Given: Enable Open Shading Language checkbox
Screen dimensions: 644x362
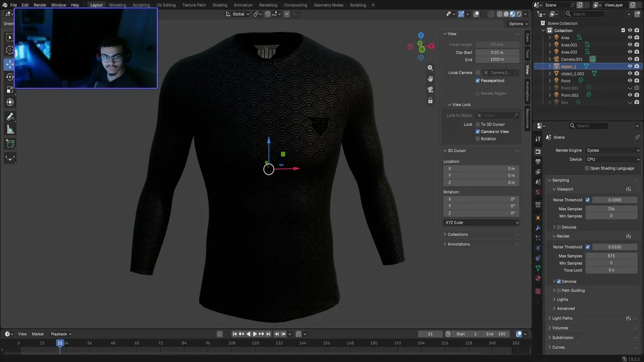Looking at the screenshot, I should 587,168.
